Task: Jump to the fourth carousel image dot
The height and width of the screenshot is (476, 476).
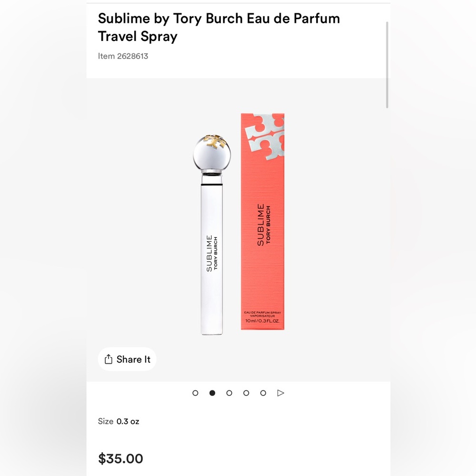Action: (x=246, y=393)
